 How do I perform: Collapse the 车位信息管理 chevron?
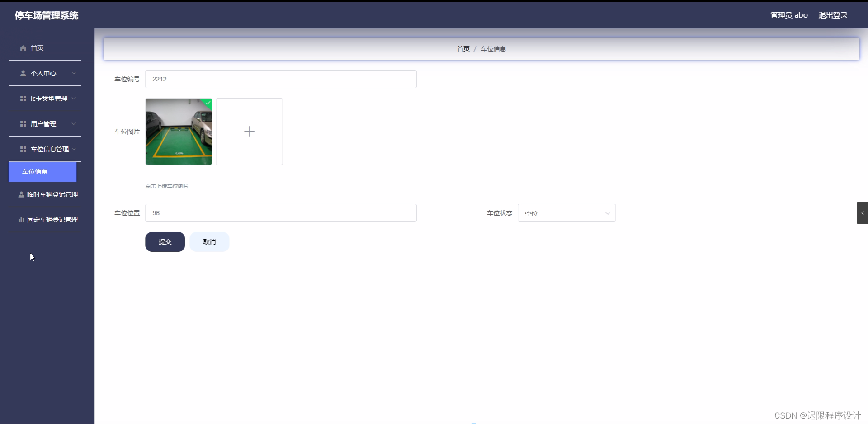point(74,149)
